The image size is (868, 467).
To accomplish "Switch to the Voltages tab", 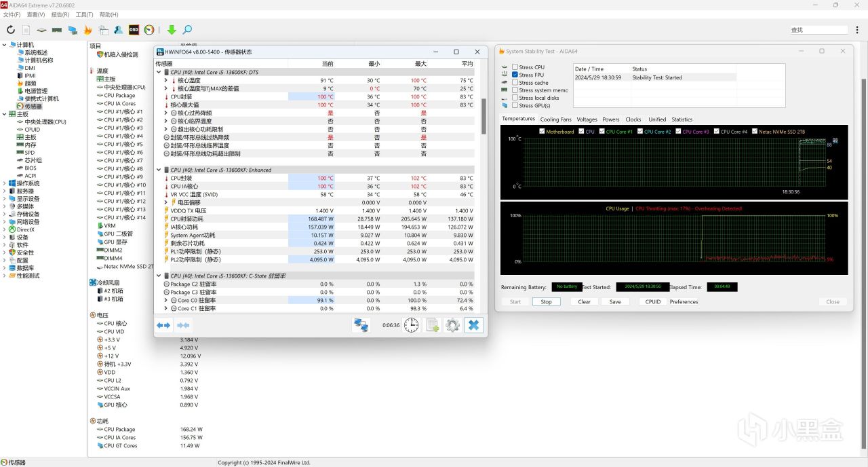I will click(x=587, y=119).
